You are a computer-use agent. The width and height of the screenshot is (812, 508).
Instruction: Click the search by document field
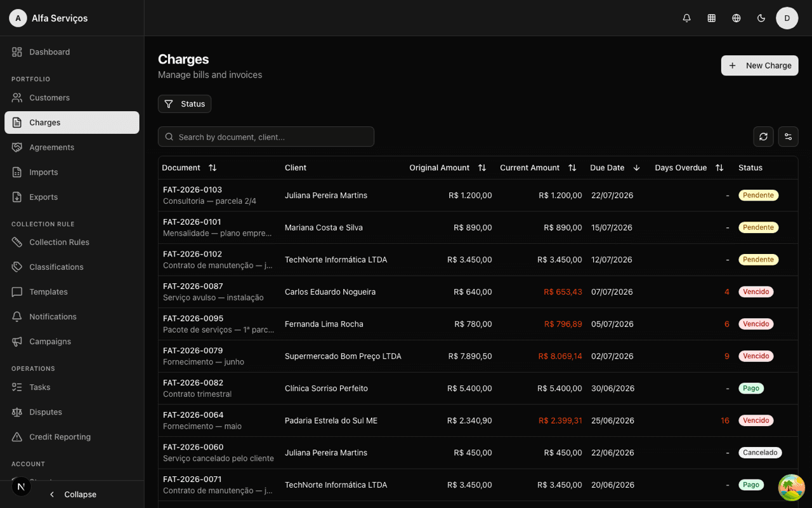tap(266, 137)
